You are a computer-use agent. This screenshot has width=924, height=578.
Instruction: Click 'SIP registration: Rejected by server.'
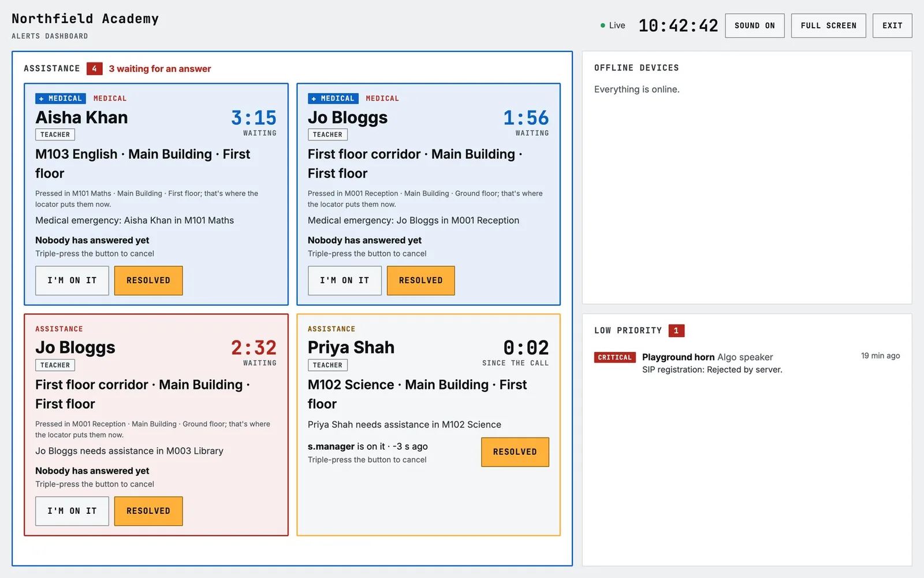click(712, 369)
